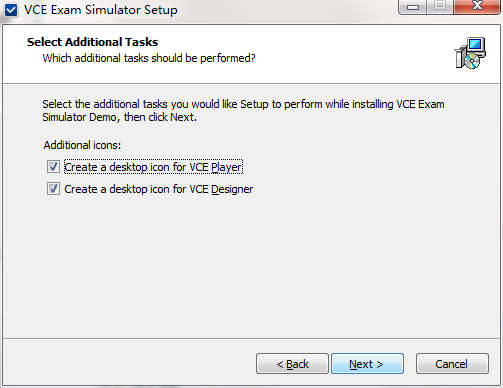Screen dimensions: 503x388
Task: Click empty gray area below the checkboxes
Action: (250, 267)
